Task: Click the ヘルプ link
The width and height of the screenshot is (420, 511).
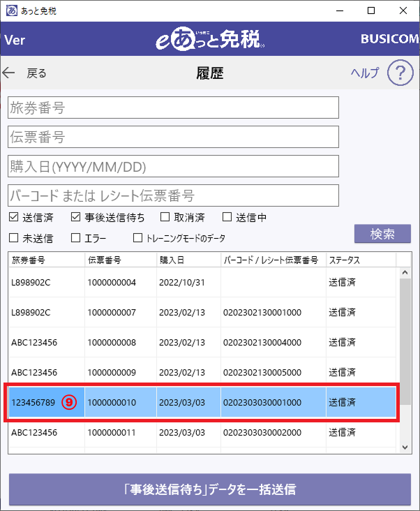Action: 364,73
